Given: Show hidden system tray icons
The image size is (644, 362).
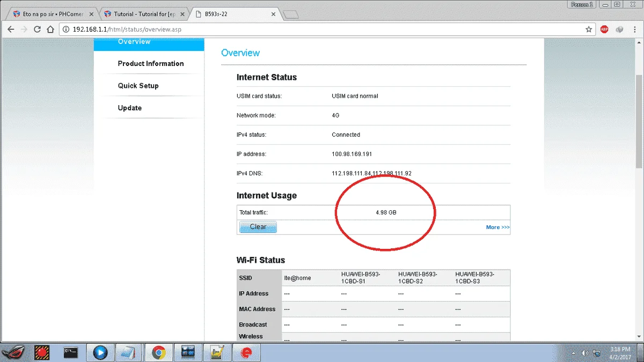Looking at the screenshot, I should pyautogui.click(x=574, y=353).
